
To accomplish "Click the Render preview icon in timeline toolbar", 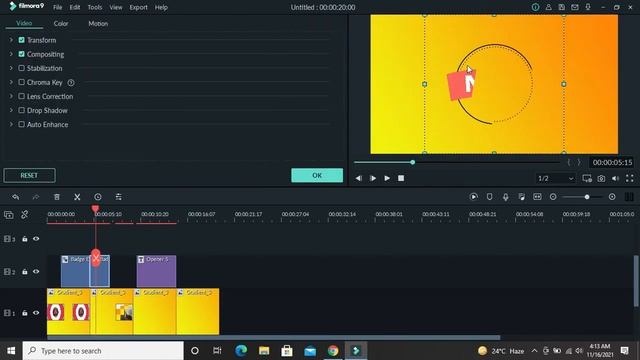I will 473,197.
